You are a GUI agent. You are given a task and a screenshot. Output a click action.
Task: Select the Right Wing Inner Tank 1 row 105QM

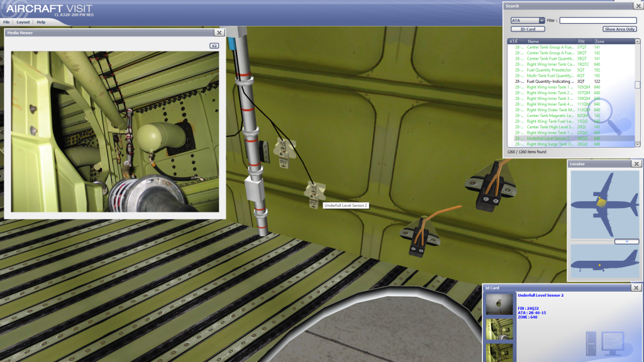571,87
